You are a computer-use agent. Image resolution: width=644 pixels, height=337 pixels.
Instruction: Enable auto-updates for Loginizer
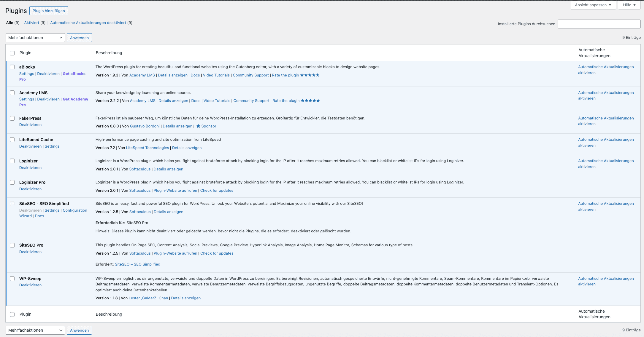click(606, 164)
